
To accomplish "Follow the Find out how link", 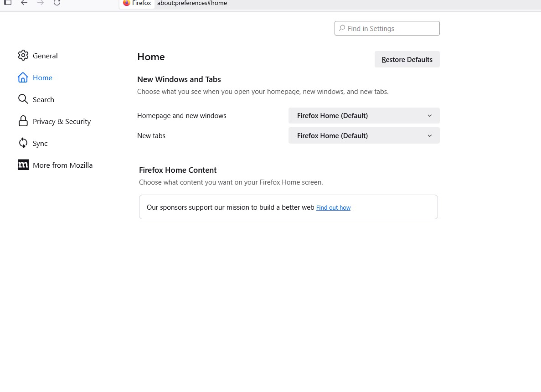I will coord(333,207).
